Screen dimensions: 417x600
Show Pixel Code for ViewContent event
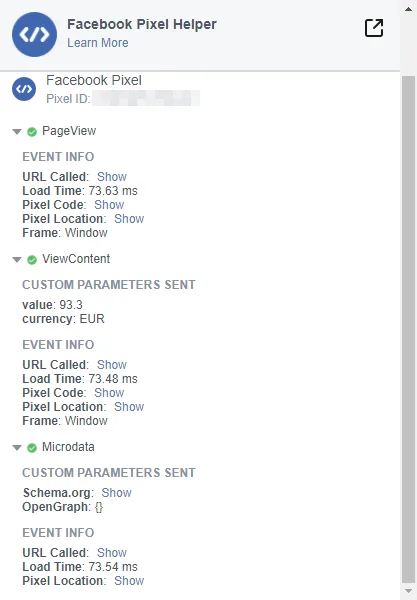109,393
